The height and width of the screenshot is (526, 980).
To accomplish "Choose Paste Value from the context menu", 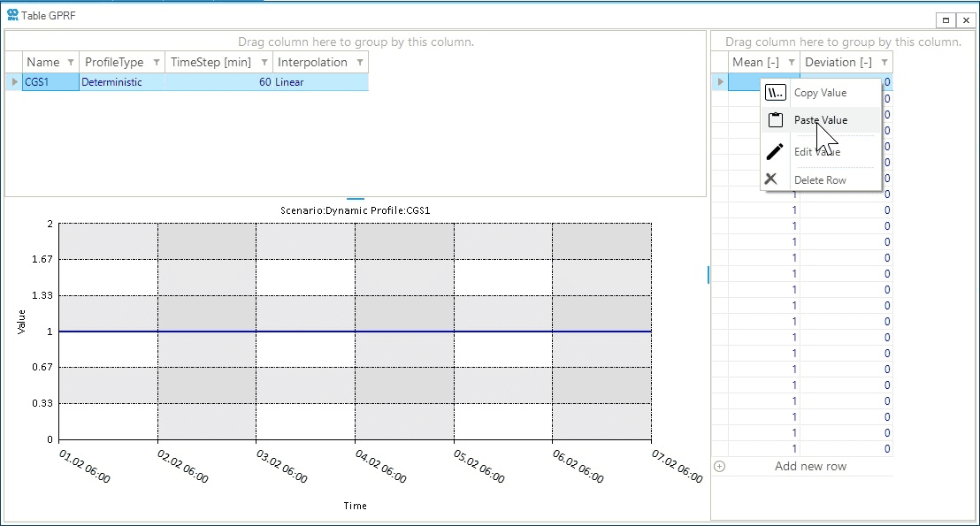I will 819,119.
